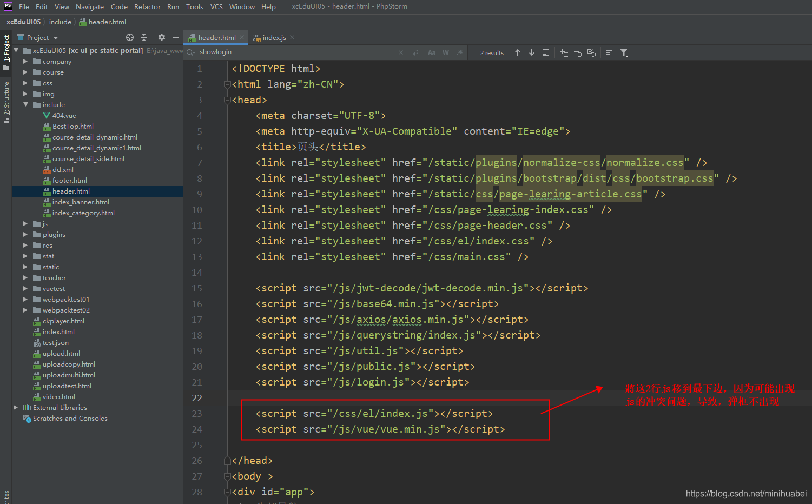Click the PhpStorm application logo

point(8,6)
